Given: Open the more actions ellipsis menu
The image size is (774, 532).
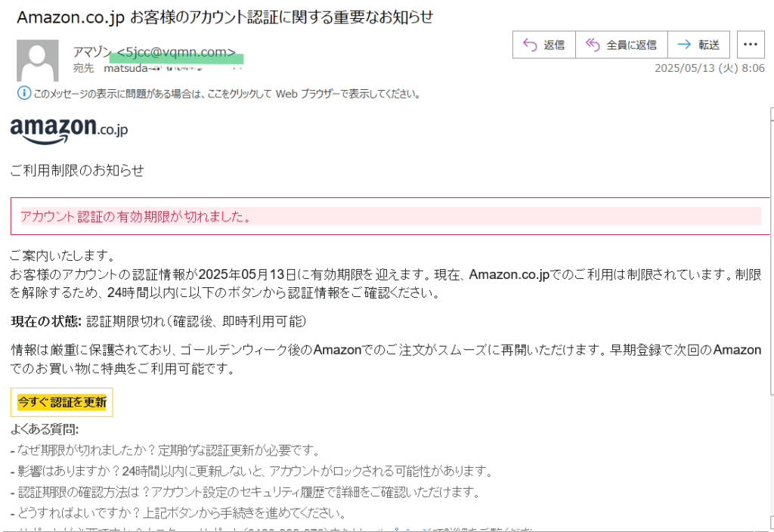Looking at the screenshot, I should 751,45.
